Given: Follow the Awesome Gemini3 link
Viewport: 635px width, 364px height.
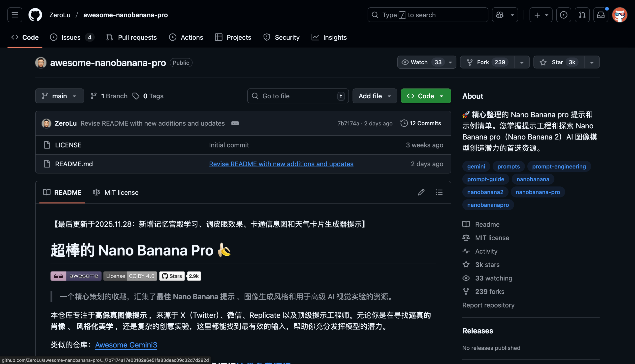Looking at the screenshot, I should coord(126,345).
